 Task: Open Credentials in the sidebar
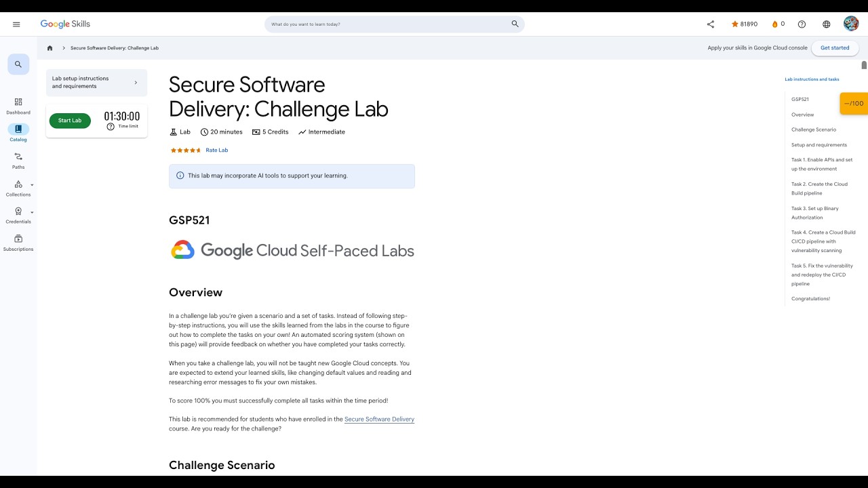click(x=18, y=216)
